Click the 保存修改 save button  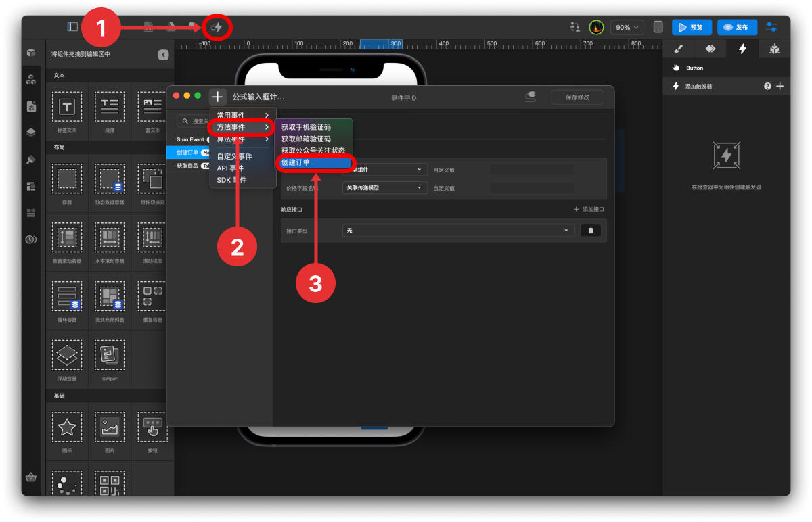coord(577,97)
